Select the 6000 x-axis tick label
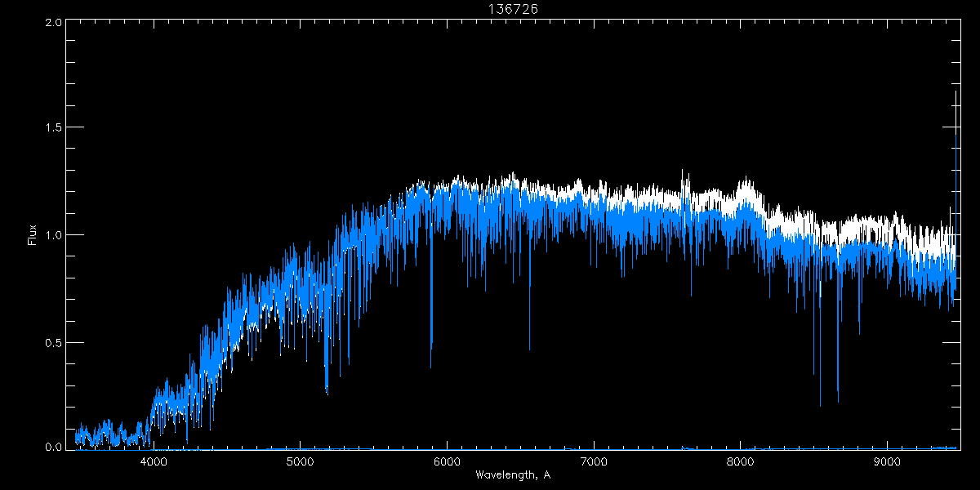Viewport: 980px width, 490px height. (x=447, y=461)
